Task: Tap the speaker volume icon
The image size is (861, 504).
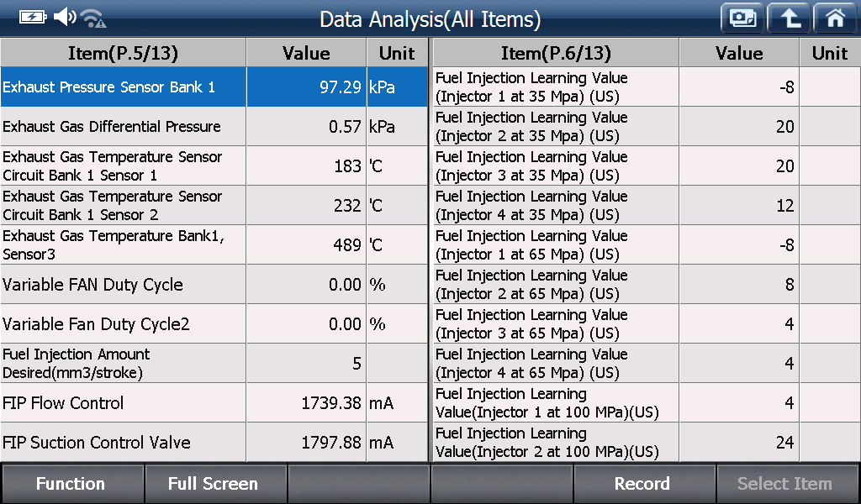Action: 65,17
